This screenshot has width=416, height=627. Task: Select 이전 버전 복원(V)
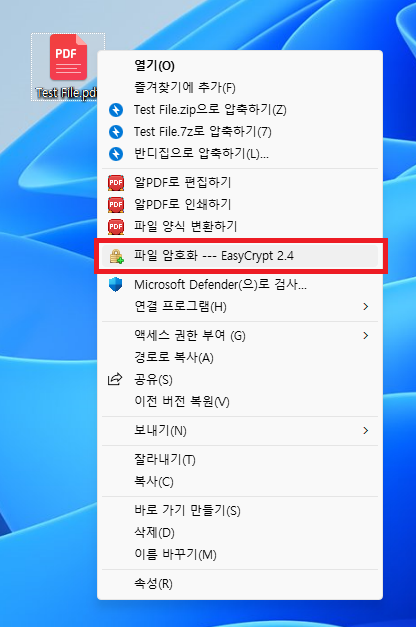(240, 401)
